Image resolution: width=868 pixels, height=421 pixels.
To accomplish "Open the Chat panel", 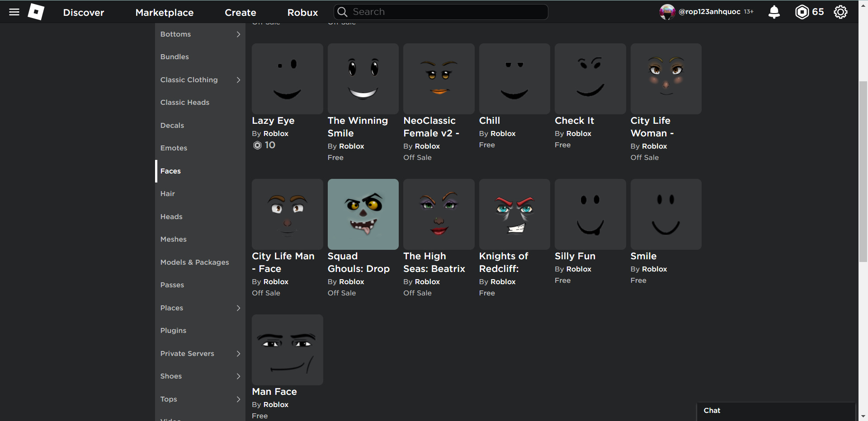I will 776,411.
